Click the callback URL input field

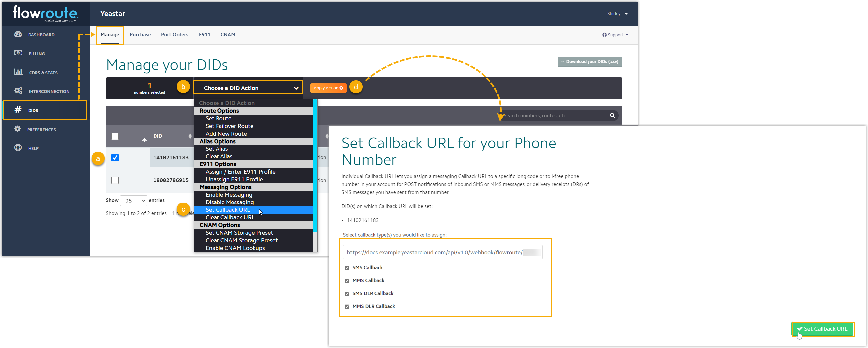[435, 252]
